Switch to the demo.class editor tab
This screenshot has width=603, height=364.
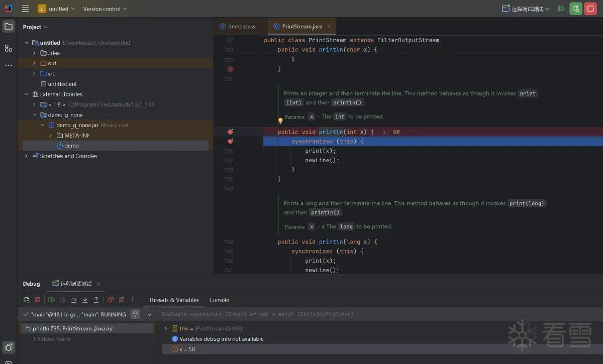point(237,26)
